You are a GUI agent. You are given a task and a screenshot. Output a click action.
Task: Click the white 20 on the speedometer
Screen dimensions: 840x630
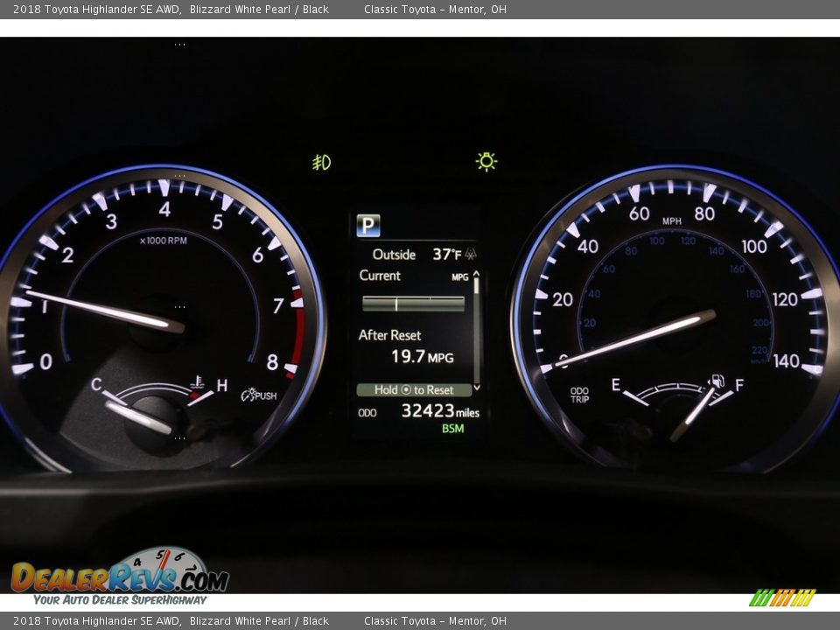tap(563, 299)
